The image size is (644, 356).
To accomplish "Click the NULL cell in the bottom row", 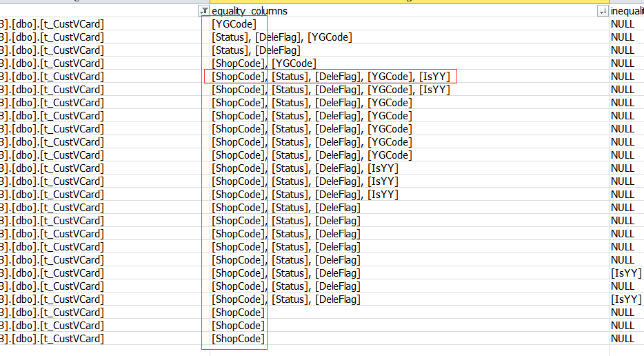I will click(x=622, y=339).
